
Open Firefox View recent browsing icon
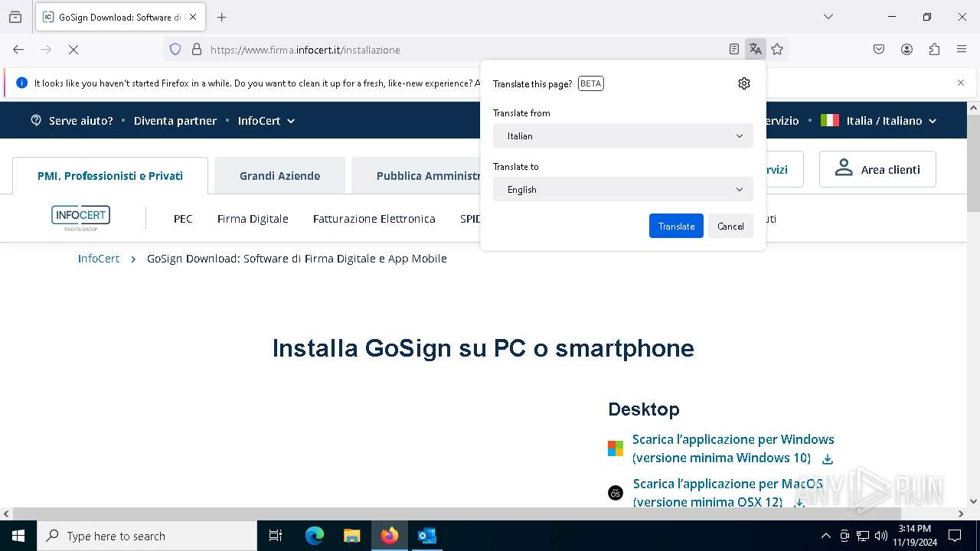pyautogui.click(x=15, y=17)
